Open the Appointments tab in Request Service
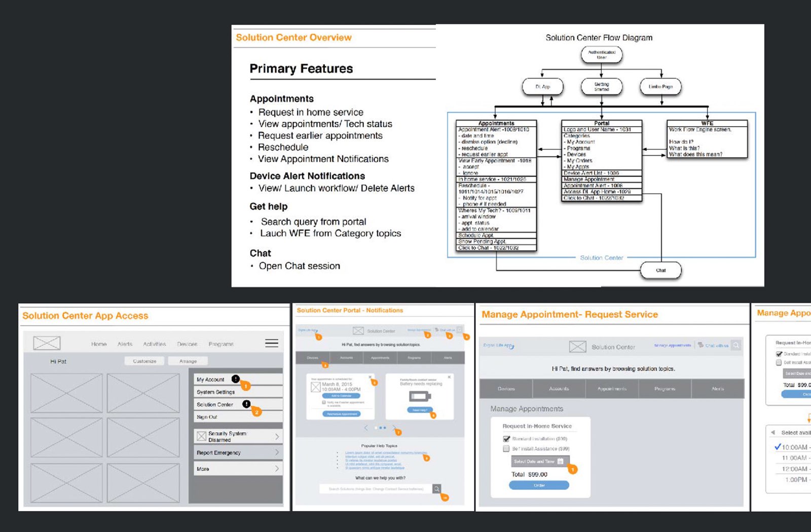Viewport: 811px width, 532px height. pyautogui.click(x=612, y=389)
